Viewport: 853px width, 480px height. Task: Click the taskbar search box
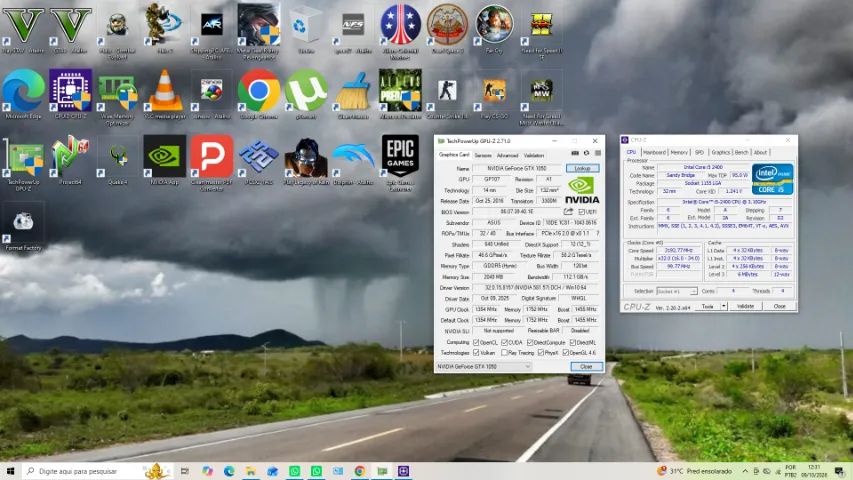click(x=98, y=471)
